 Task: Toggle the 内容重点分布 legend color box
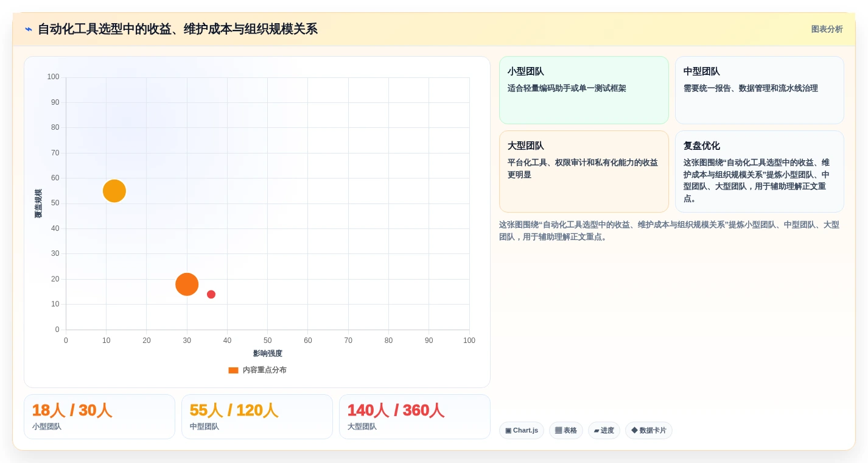(x=233, y=370)
